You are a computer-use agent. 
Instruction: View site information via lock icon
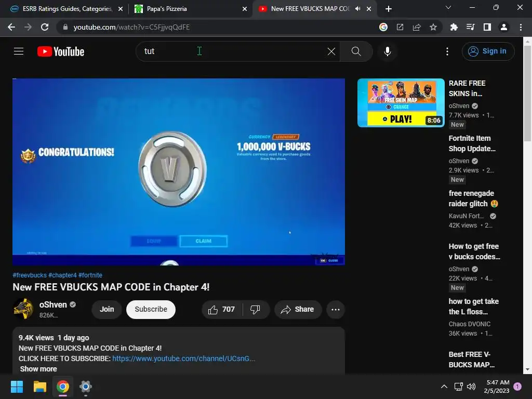tap(65, 27)
